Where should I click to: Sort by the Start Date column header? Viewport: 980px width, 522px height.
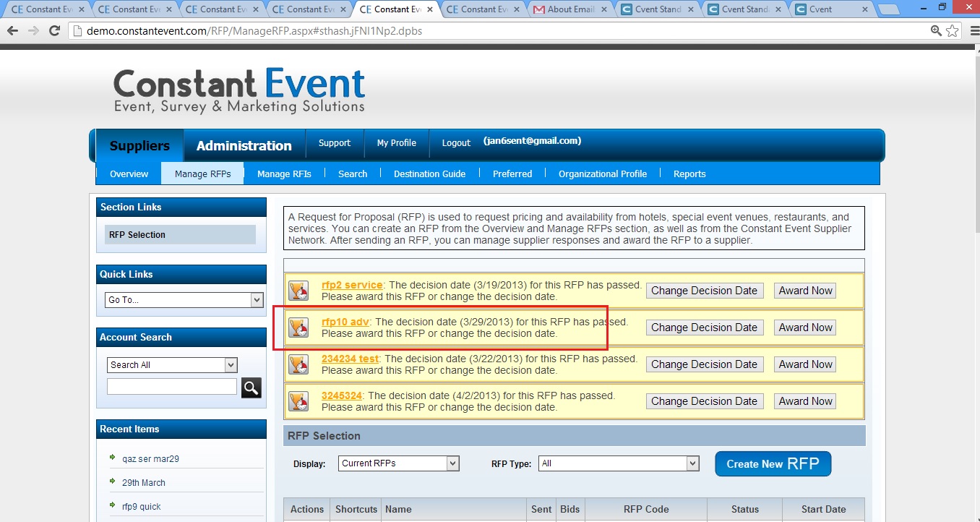(823, 510)
